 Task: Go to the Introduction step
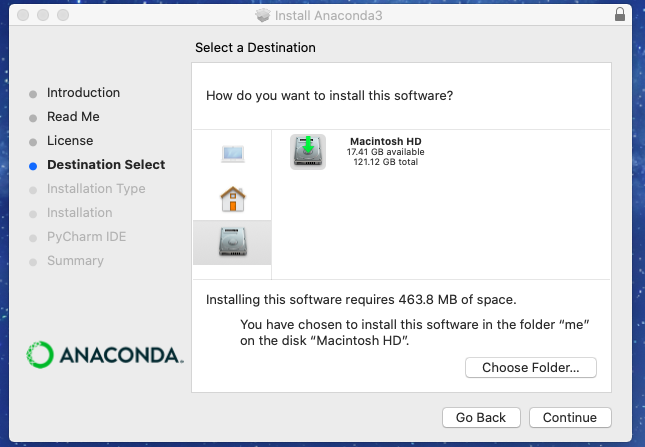tap(83, 93)
